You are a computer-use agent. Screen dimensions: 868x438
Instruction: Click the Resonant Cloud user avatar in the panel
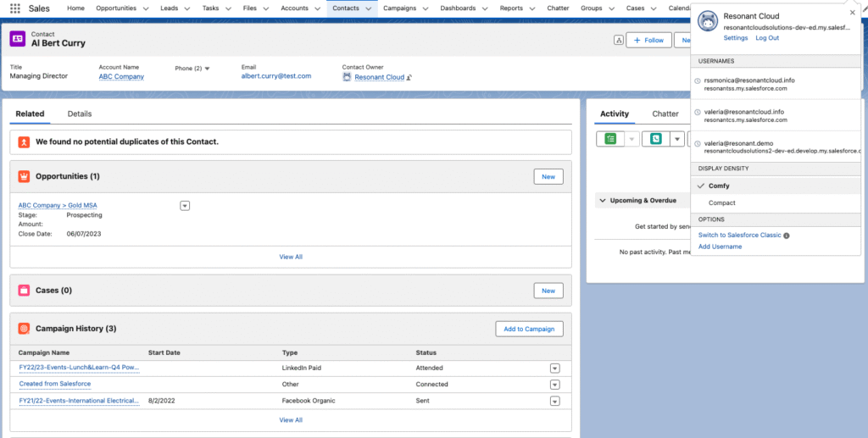point(708,22)
